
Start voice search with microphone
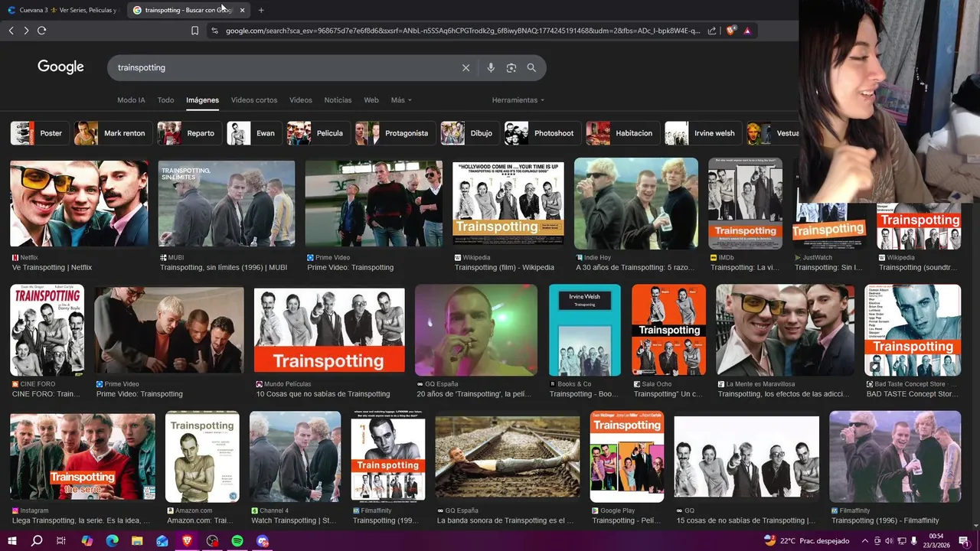491,67
